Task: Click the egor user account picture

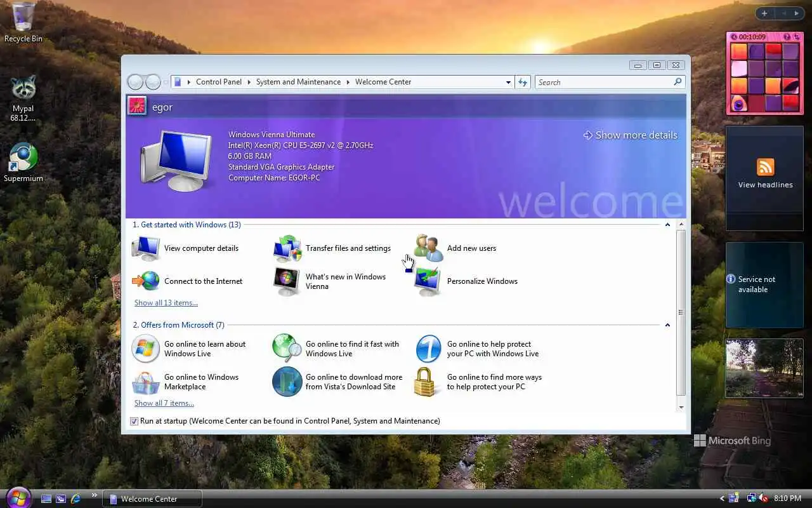Action: (x=137, y=106)
